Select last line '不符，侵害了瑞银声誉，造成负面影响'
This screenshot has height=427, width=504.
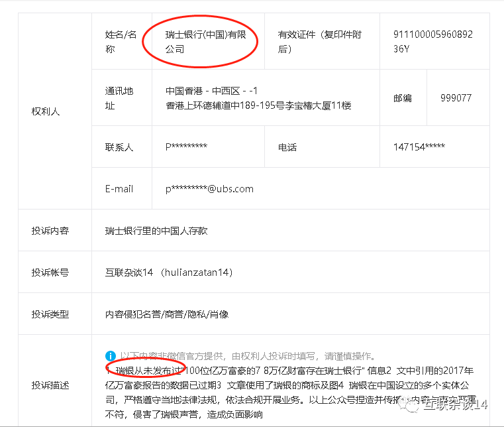coord(184,414)
